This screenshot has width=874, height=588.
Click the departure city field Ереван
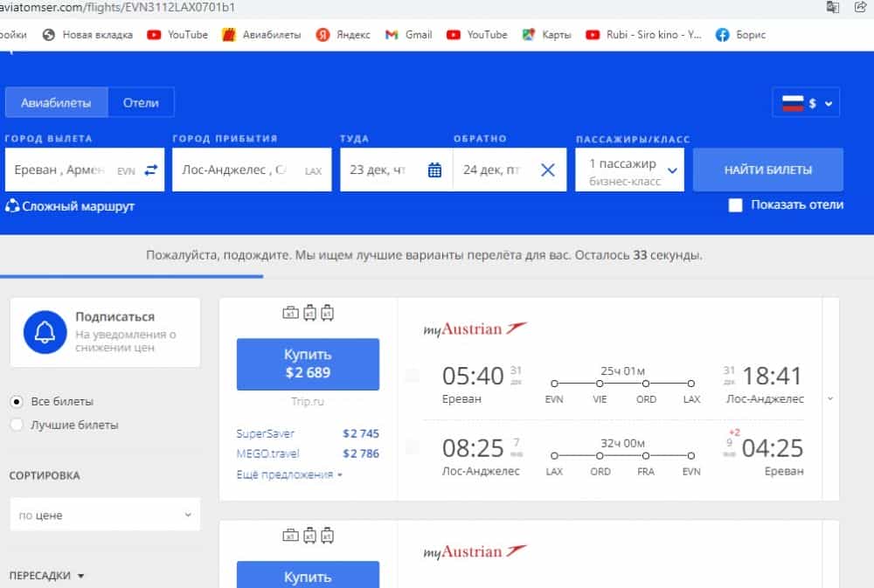tap(61, 170)
